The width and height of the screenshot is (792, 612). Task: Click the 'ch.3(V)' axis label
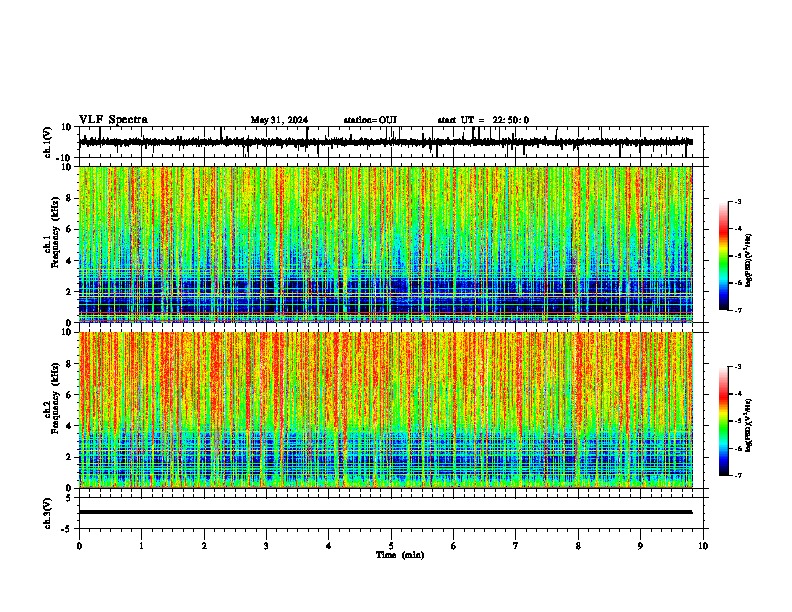tap(48, 514)
